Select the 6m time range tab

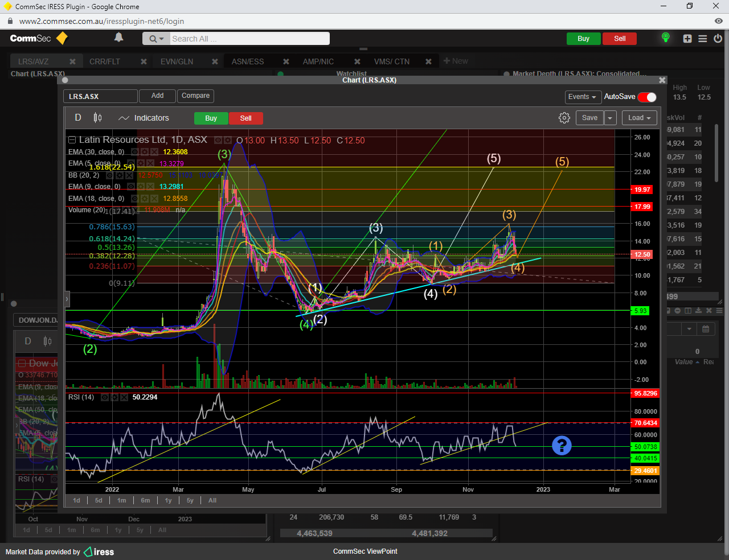145,500
